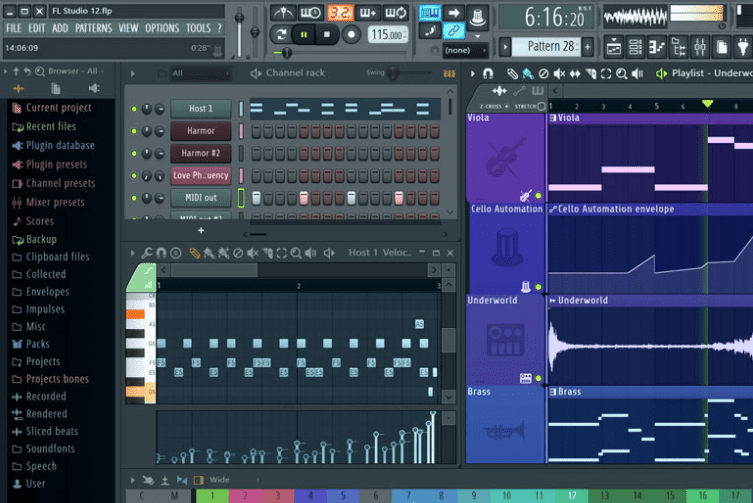Screen dimensions: 753x503
Task: Select the piano roll delete tool
Action: coord(238,253)
